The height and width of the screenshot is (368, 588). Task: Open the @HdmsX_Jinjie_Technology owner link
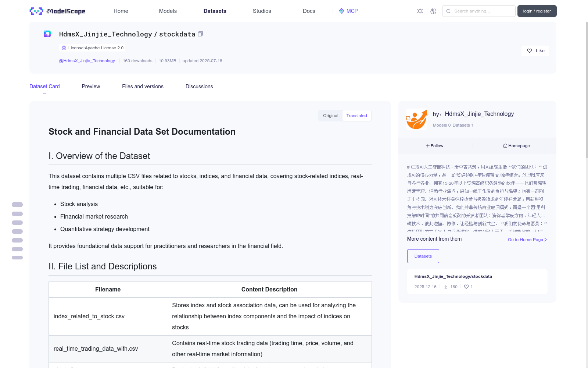(87, 61)
